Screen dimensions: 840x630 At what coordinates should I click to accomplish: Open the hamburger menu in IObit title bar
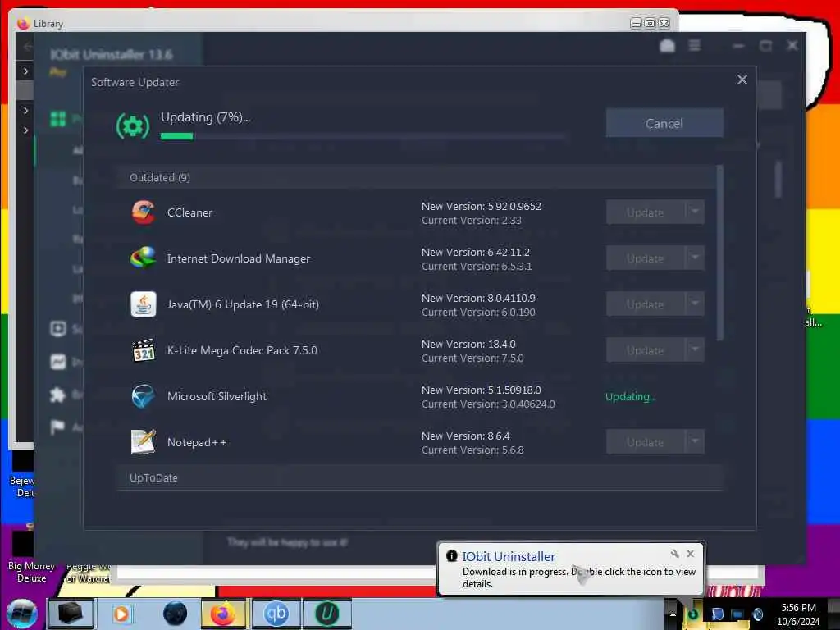pyautogui.click(x=695, y=46)
